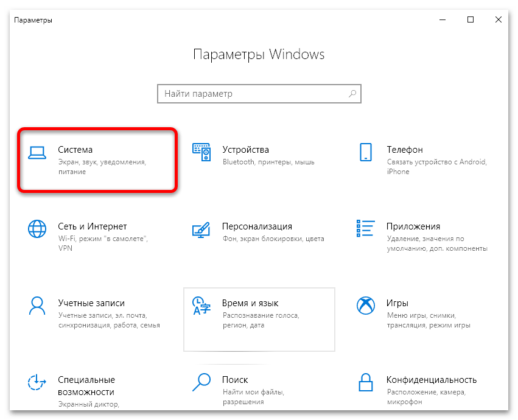Open the Система settings title
The image size is (518, 420).
[x=75, y=150]
